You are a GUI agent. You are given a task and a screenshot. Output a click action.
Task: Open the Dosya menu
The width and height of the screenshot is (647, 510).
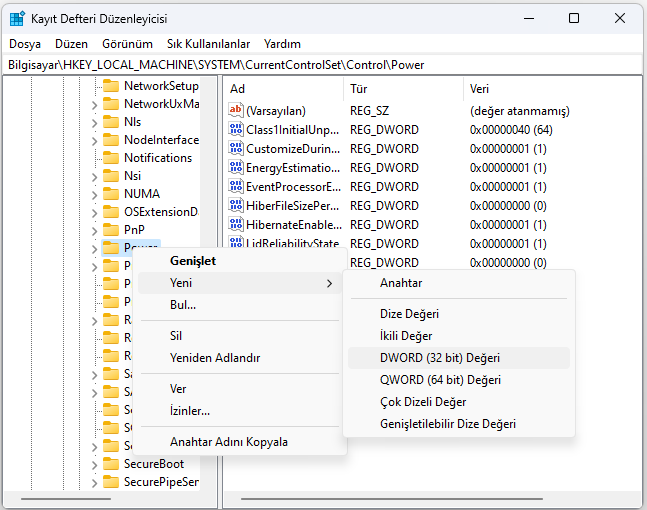click(25, 44)
